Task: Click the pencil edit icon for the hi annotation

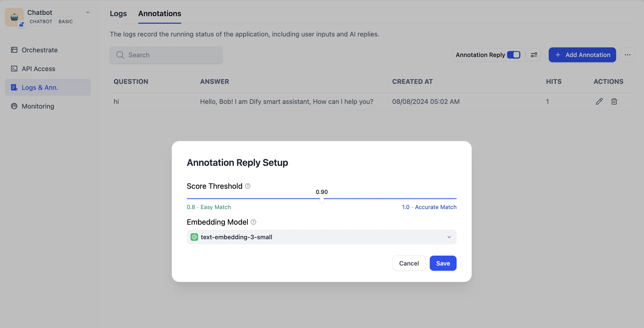Action: (x=599, y=102)
